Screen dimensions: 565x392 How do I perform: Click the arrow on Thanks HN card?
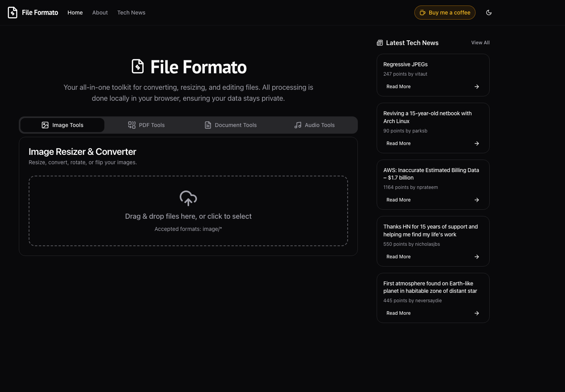click(477, 257)
